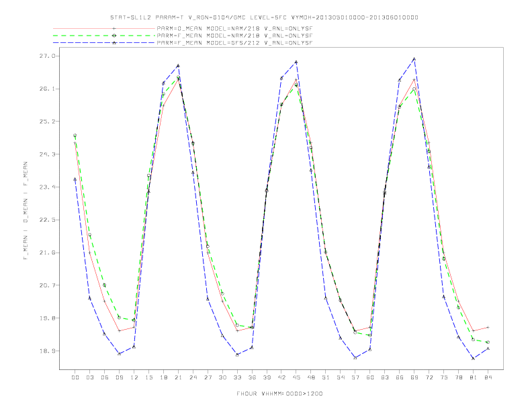The height and width of the screenshot is (411, 532).
Task: Click x-axis hour label 48
Action: click(x=311, y=377)
